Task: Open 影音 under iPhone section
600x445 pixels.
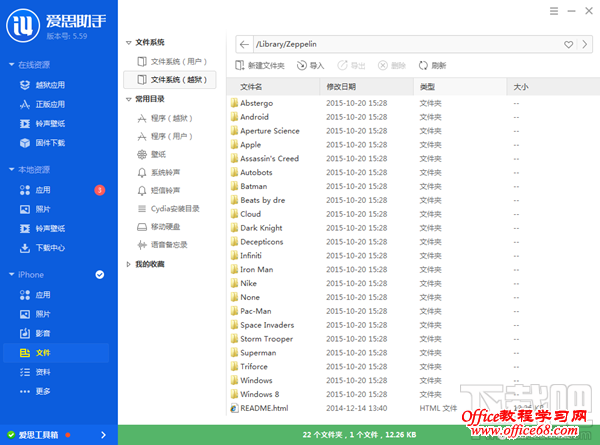Action: [x=35, y=333]
